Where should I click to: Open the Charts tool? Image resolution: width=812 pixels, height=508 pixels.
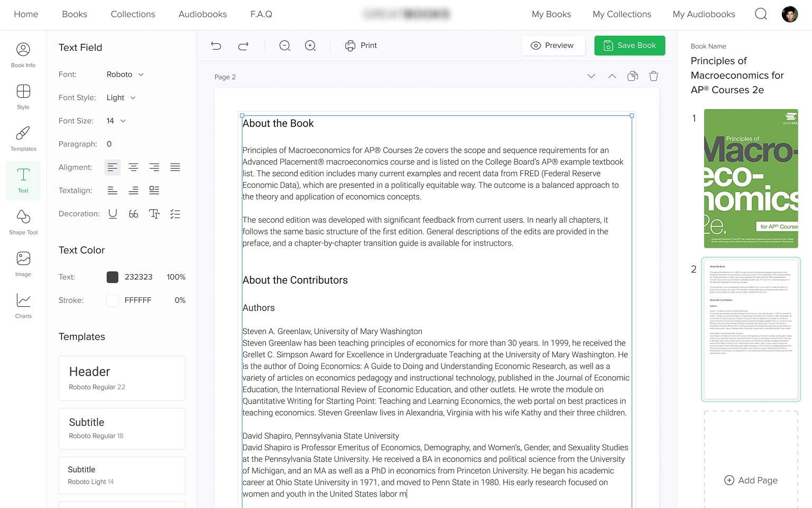click(x=23, y=306)
